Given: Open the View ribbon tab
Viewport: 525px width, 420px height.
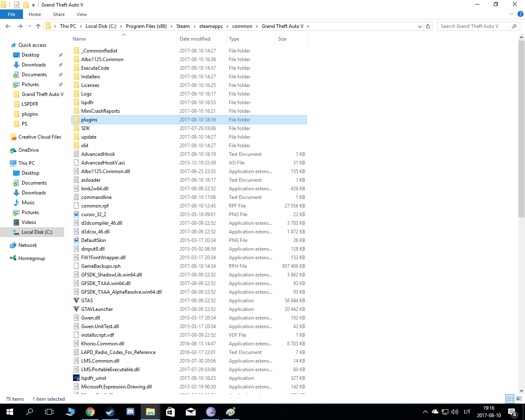Looking at the screenshot, I should pyautogui.click(x=82, y=14).
